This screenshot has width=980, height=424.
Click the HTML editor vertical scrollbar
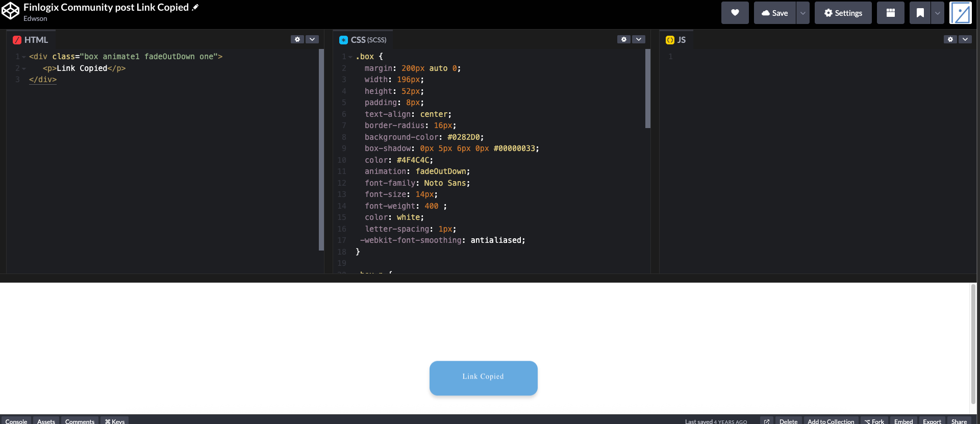[x=321, y=149]
